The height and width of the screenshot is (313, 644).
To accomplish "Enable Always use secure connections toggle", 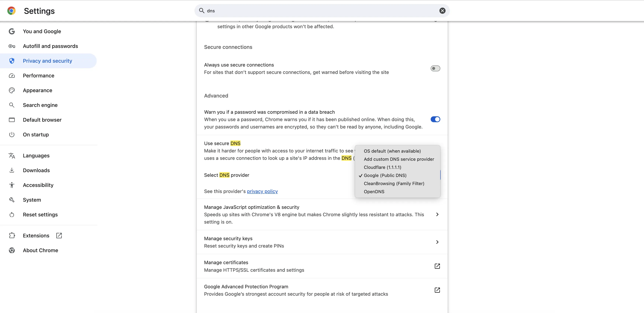I will (x=435, y=68).
